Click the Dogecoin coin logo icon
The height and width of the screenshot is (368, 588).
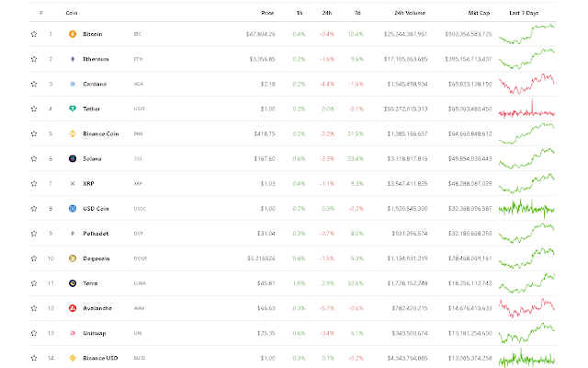(73, 259)
